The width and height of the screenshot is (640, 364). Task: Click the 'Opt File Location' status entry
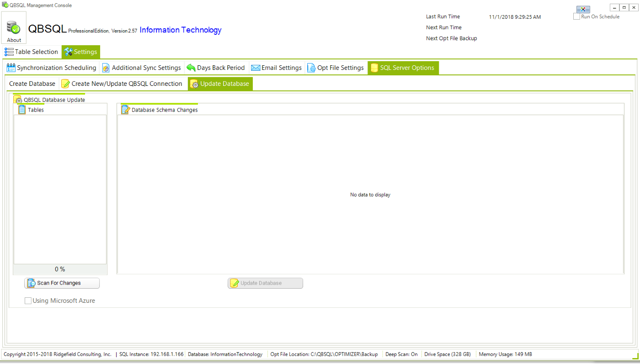point(324,354)
